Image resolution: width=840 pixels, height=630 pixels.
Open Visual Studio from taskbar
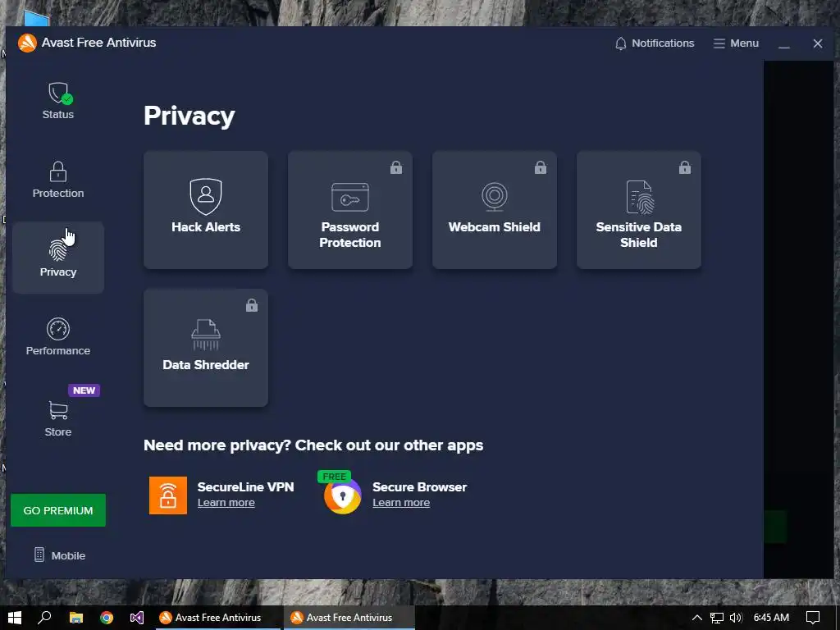[x=137, y=618]
